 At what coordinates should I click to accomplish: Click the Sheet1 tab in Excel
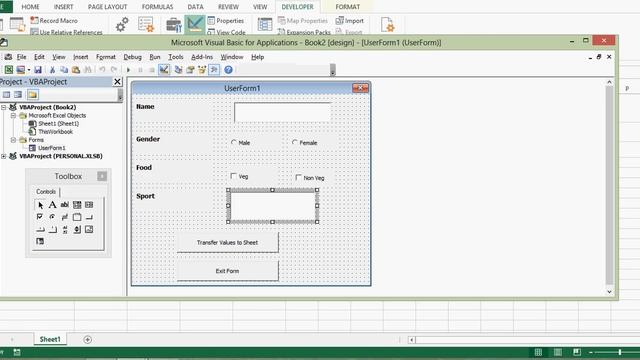50,339
